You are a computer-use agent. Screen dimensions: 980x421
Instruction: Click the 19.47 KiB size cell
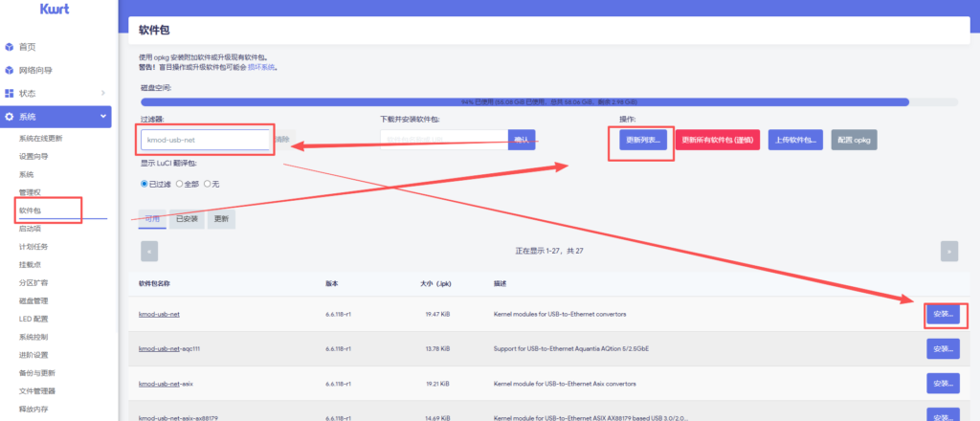pos(436,314)
